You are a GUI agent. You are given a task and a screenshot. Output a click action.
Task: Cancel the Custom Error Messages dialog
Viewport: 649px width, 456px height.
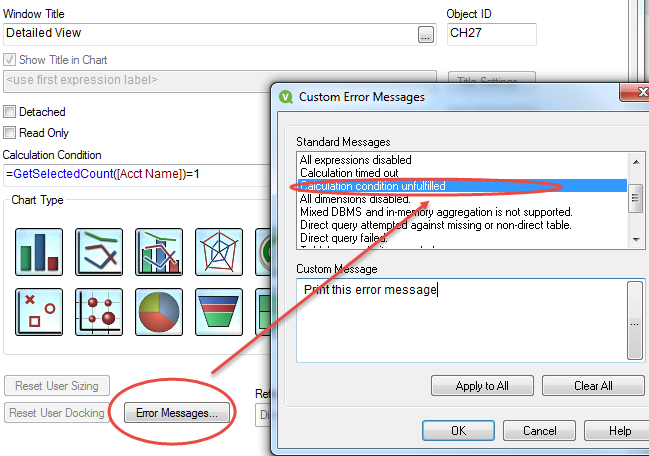coord(539,431)
